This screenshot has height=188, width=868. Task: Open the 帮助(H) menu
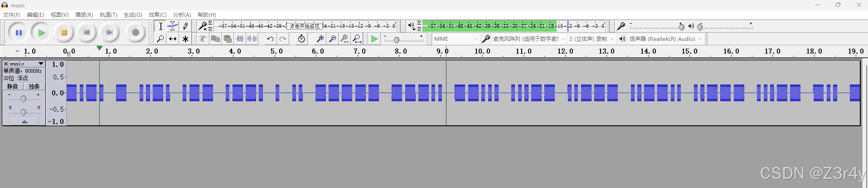click(207, 15)
